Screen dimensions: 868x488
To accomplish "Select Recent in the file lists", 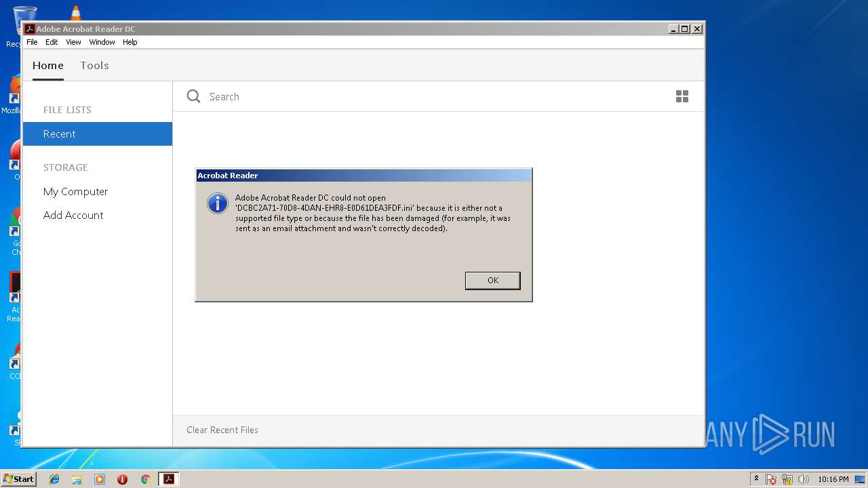I will (x=98, y=134).
